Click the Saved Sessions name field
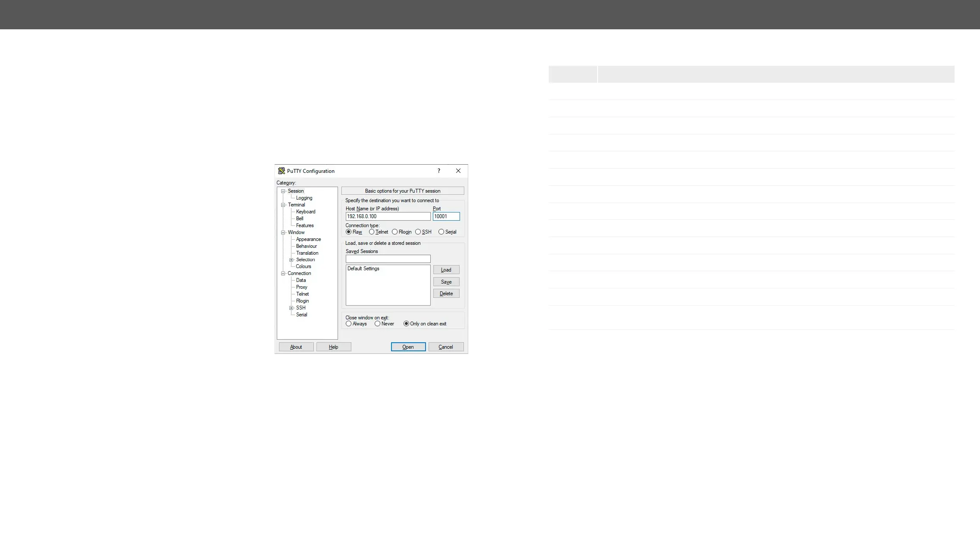The image size is (980, 550). 388,259
